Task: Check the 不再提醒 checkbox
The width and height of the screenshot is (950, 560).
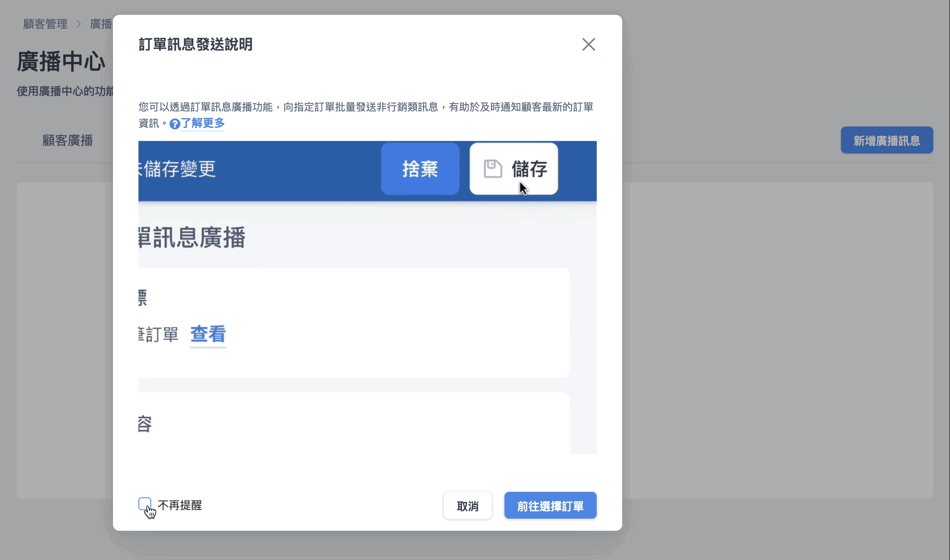Action: 145,504
